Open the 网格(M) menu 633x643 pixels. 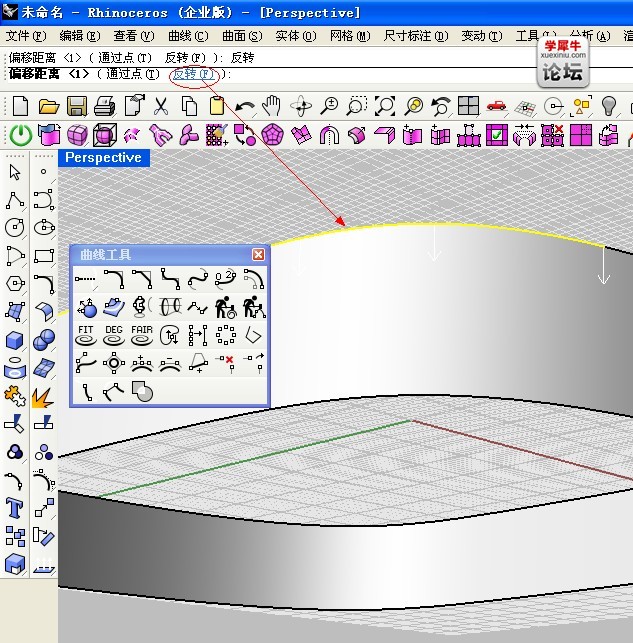(350, 36)
